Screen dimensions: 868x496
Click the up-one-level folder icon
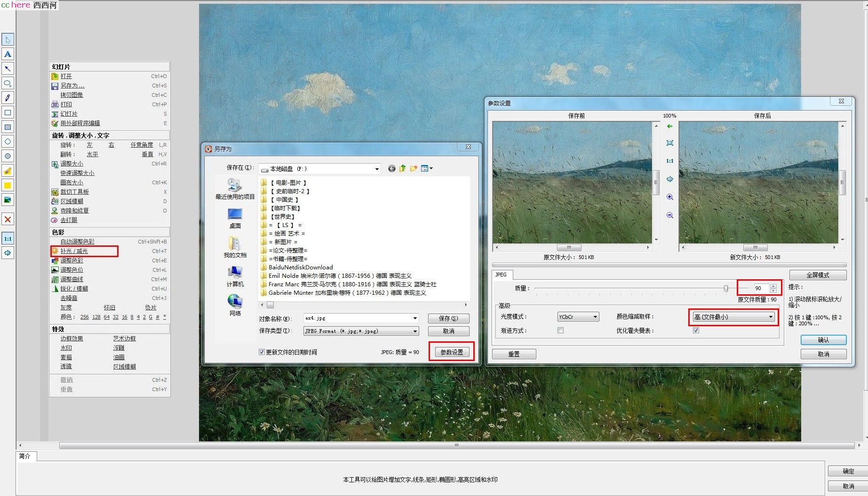[x=402, y=168]
